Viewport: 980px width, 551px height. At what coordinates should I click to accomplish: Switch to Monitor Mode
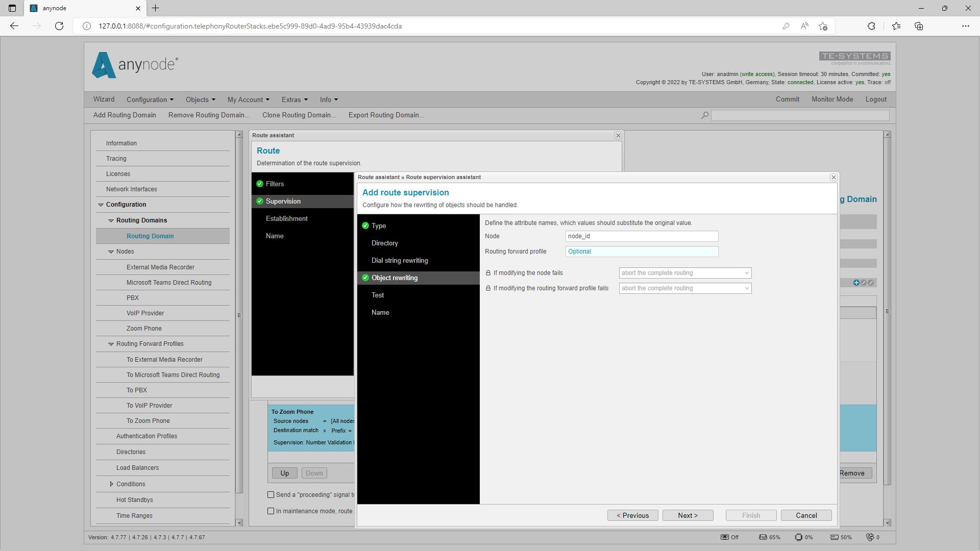click(832, 99)
